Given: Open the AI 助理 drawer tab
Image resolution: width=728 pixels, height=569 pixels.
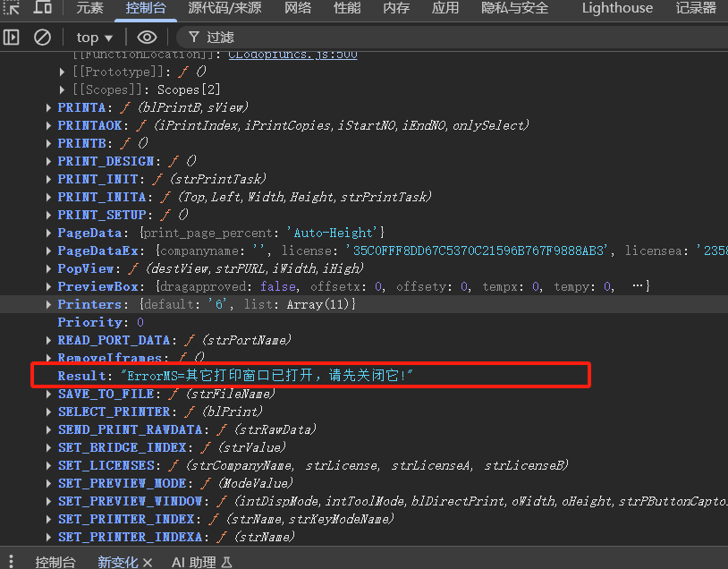Looking at the screenshot, I should coord(201,562).
